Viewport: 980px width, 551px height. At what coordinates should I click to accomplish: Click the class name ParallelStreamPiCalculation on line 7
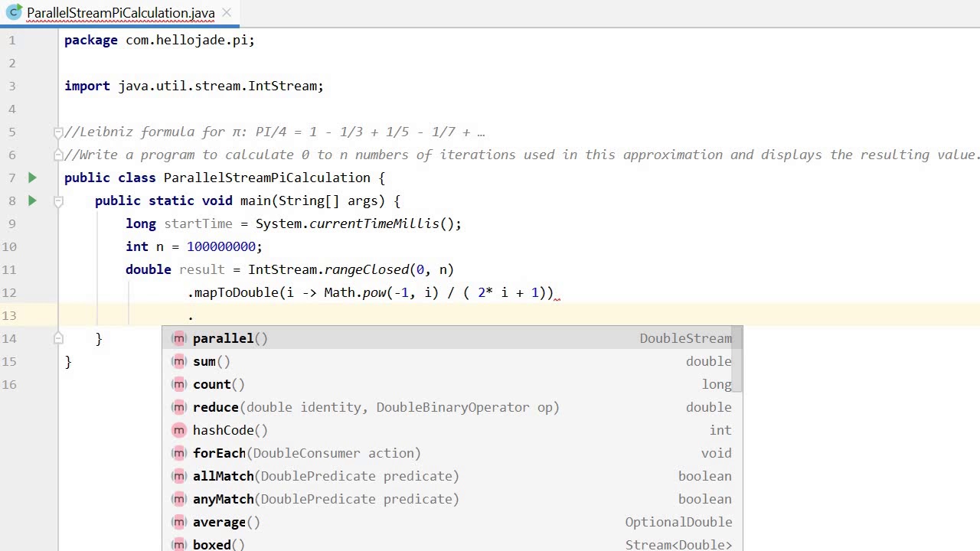[x=266, y=178]
